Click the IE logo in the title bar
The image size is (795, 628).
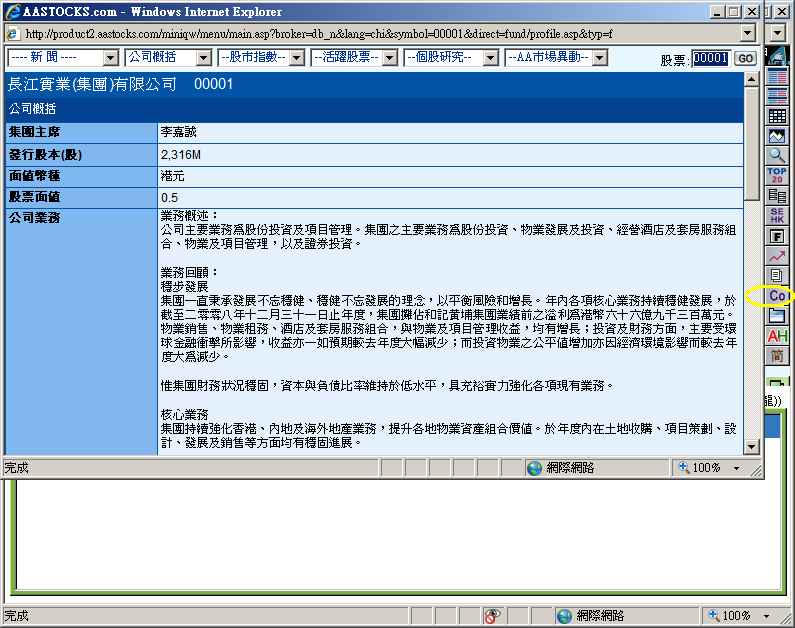[13, 11]
